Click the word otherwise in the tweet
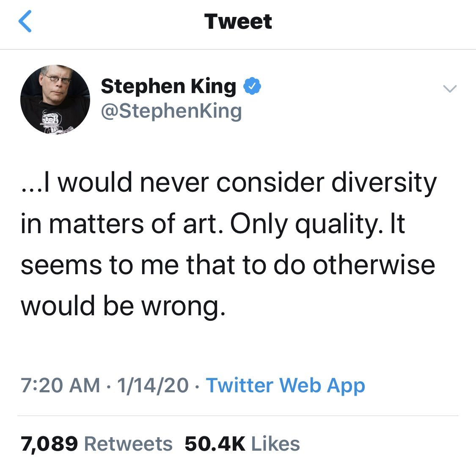 tap(374, 264)
